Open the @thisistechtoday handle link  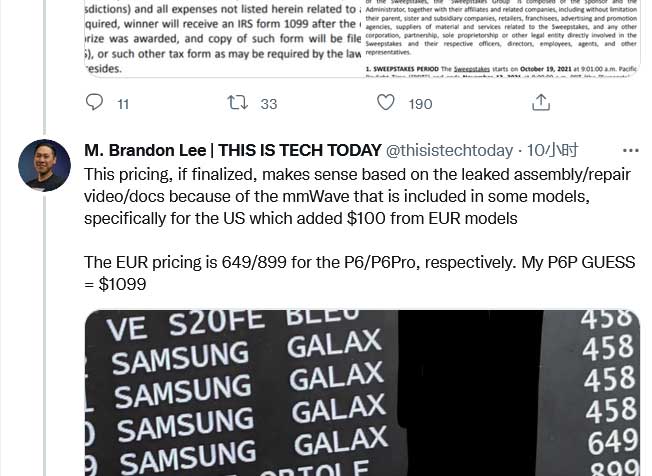449,150
